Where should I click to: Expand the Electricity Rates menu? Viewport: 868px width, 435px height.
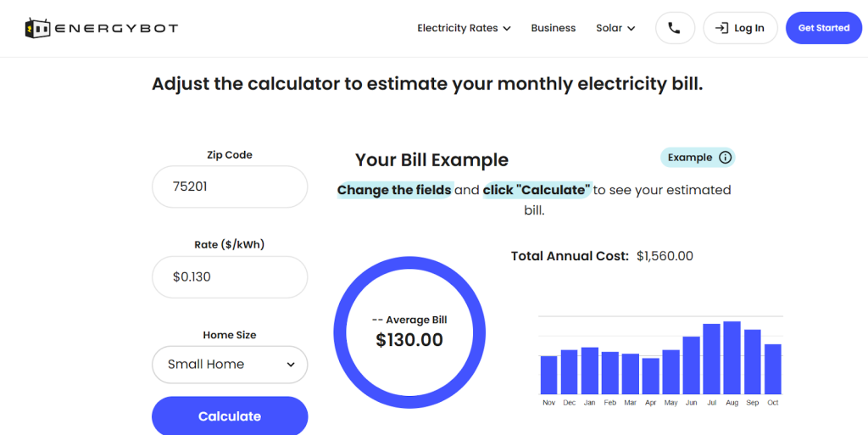coord(464,28)
